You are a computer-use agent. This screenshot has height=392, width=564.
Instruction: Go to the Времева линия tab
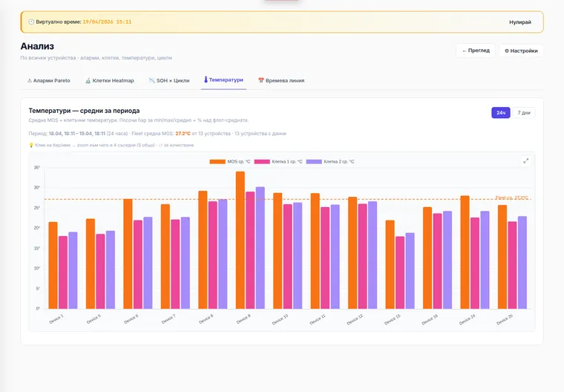coord(281,81)
